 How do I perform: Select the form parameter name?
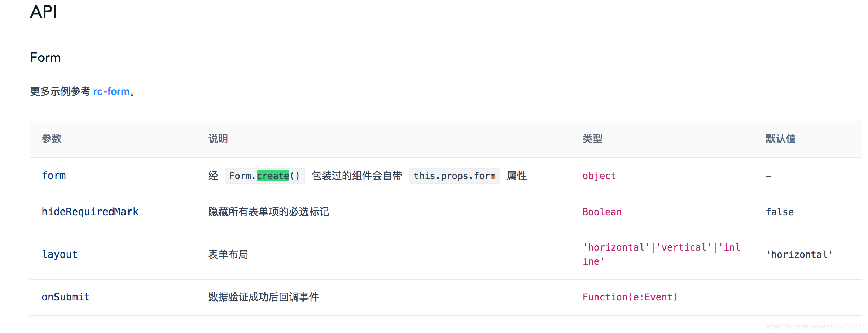click(x=54, y=176)
